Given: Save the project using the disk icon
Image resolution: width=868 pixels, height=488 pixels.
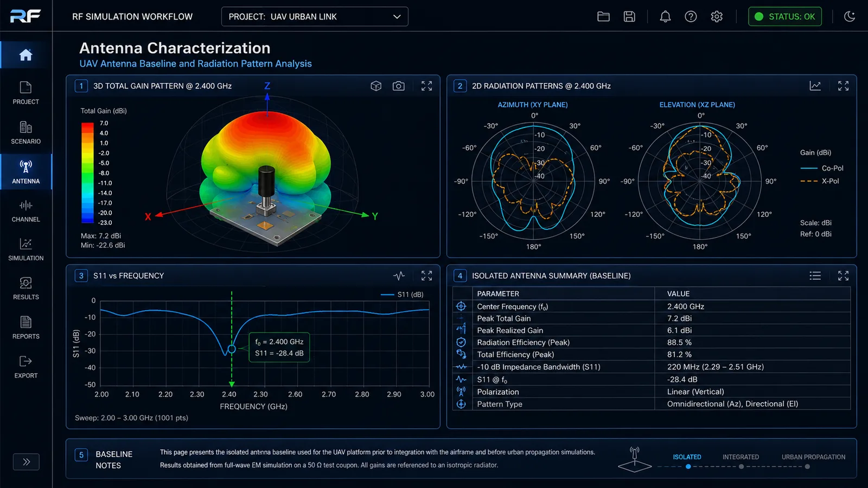Looking at the screenshot, I should [x=629, y=17].
